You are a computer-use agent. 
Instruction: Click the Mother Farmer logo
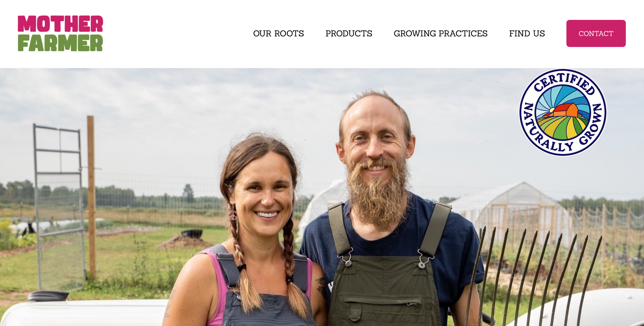pos(60,33)
